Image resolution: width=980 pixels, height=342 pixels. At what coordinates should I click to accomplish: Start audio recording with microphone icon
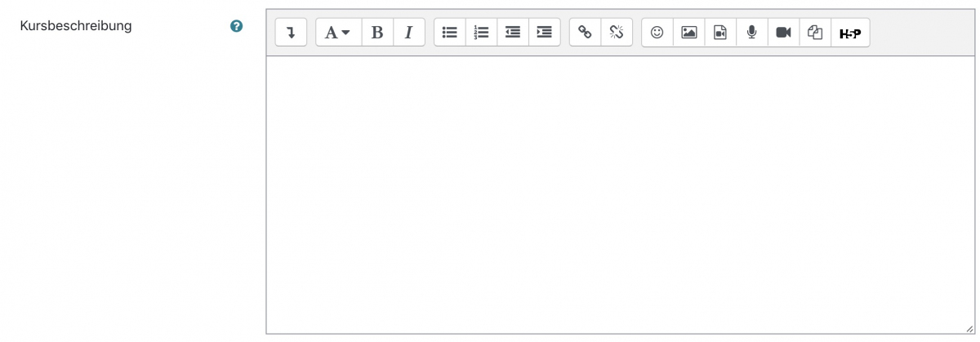[x=751, y=33]
